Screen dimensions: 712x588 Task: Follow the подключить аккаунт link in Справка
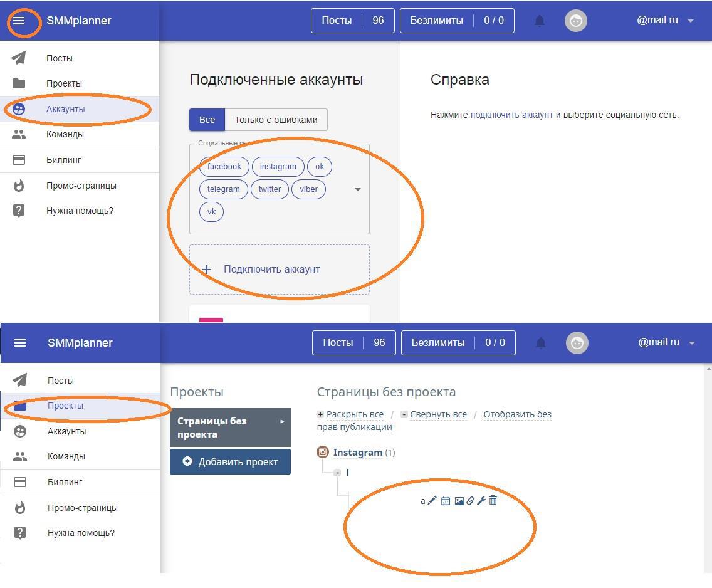click(x=511, y=115)
